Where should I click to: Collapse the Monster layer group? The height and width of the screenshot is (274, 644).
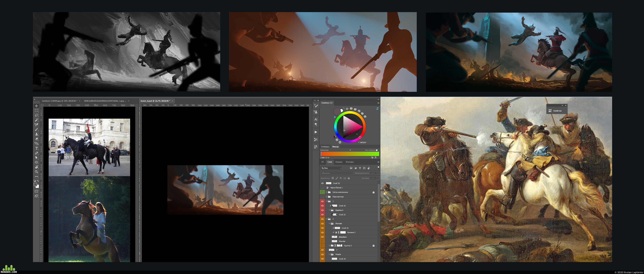coord(329,223)
